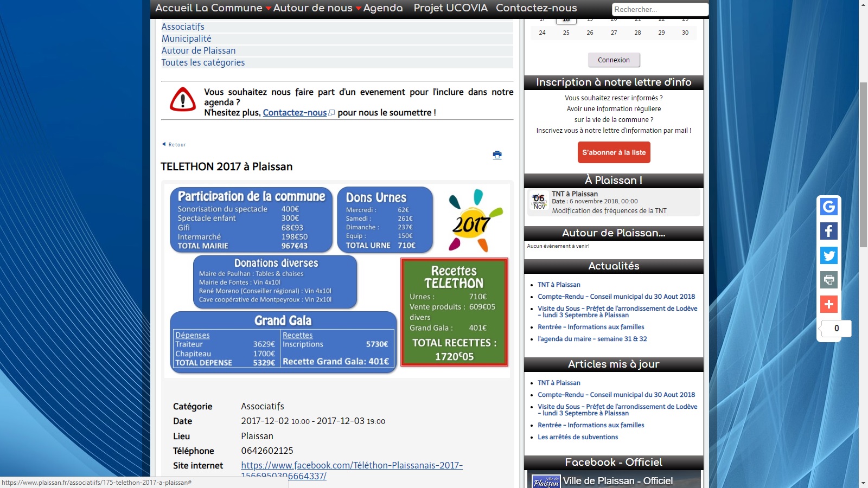
Task: Go back using the Retour arrow link
Action: coord(174,144)
